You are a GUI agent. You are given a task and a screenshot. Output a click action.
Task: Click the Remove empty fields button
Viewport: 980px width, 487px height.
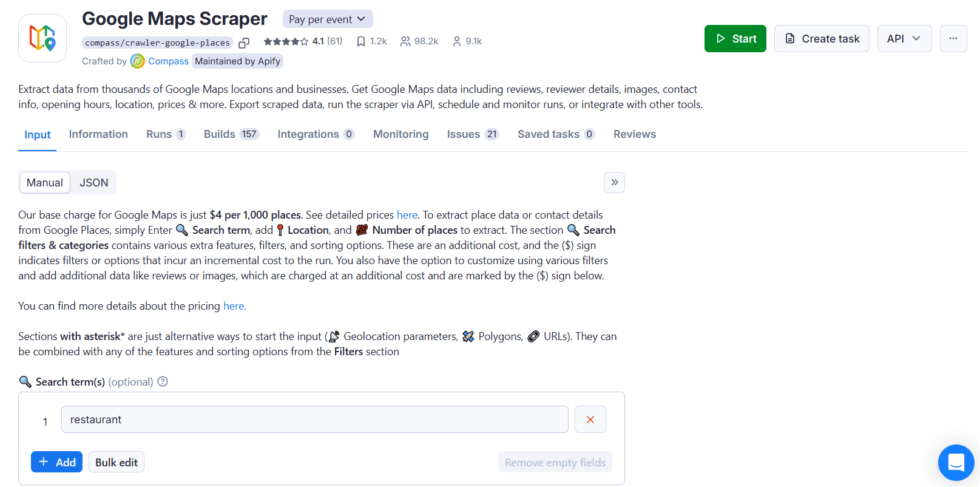pos(555,462)
